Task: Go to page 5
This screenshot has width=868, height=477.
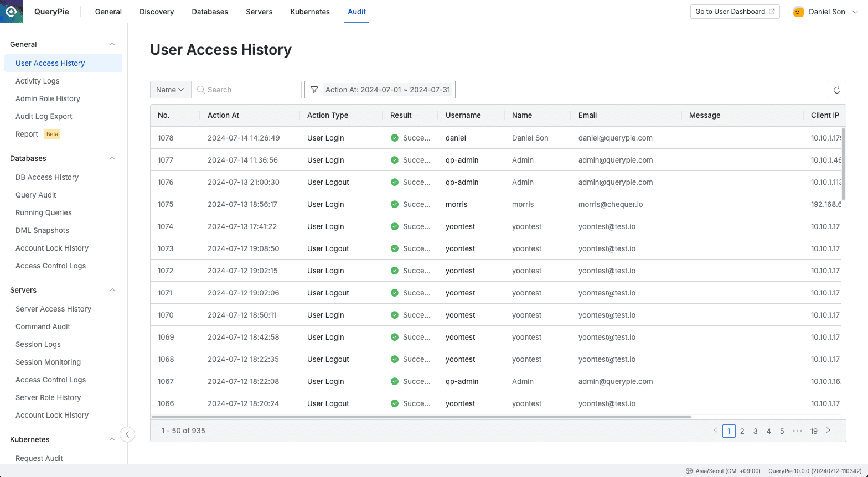Action: 782,431
